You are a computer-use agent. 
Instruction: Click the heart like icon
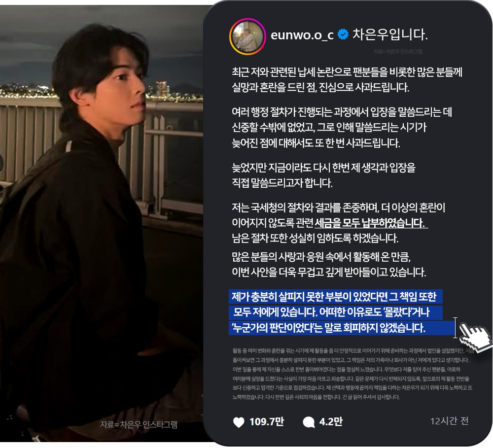(x=239, y=422)
